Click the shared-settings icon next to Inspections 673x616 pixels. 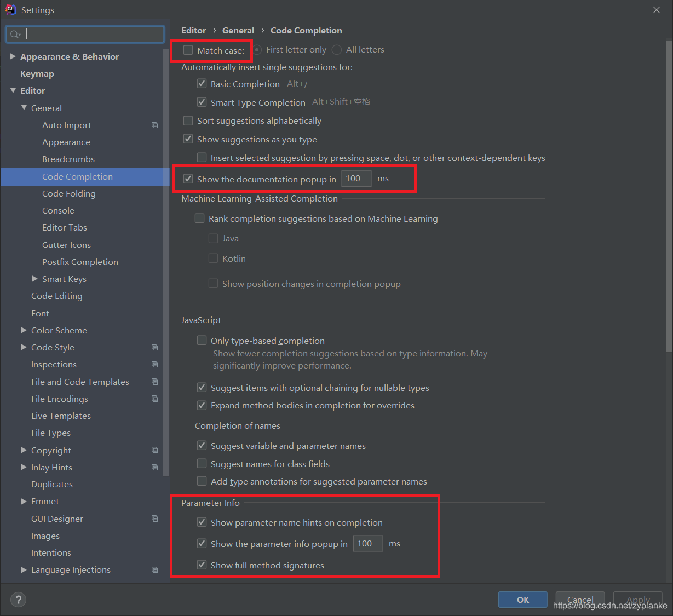click(x=155, y=364)
